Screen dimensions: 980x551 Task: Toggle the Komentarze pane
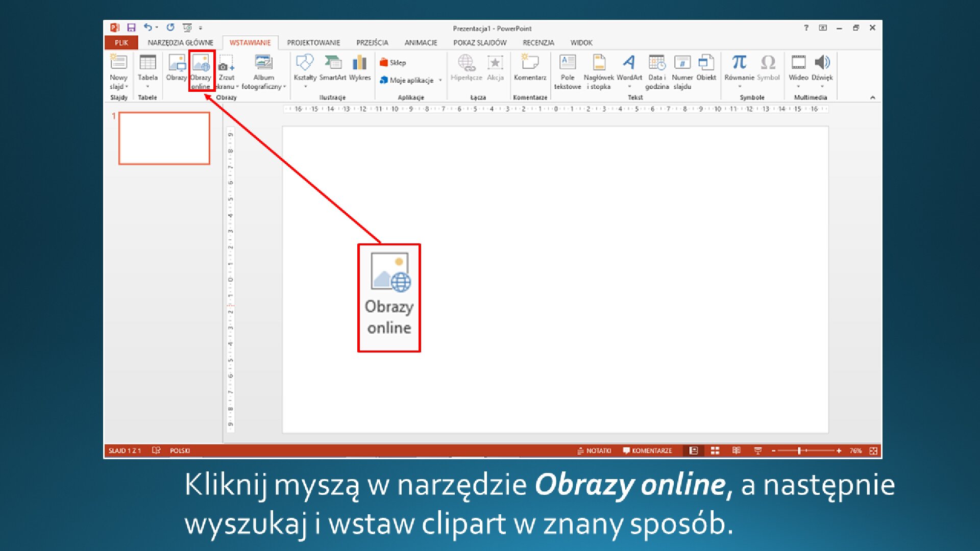click(x=648, y=450)
